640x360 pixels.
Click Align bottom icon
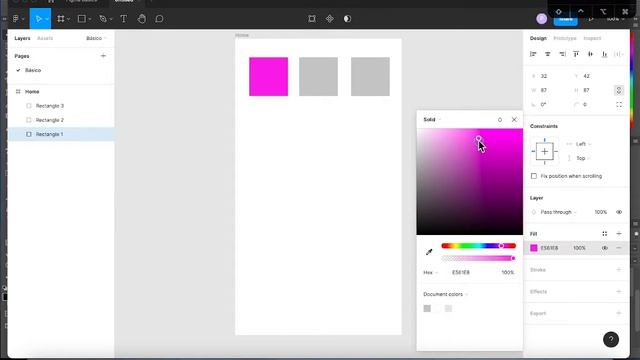point(604,54)
